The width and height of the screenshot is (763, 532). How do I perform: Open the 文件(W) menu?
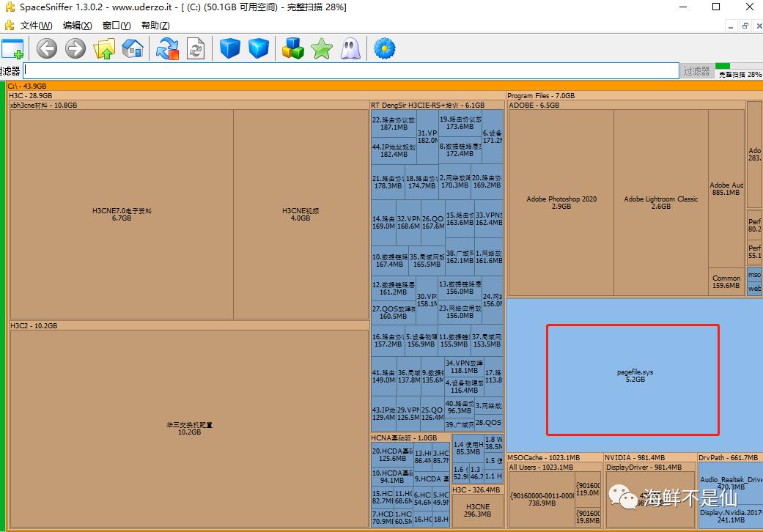[x=36, y=26]
